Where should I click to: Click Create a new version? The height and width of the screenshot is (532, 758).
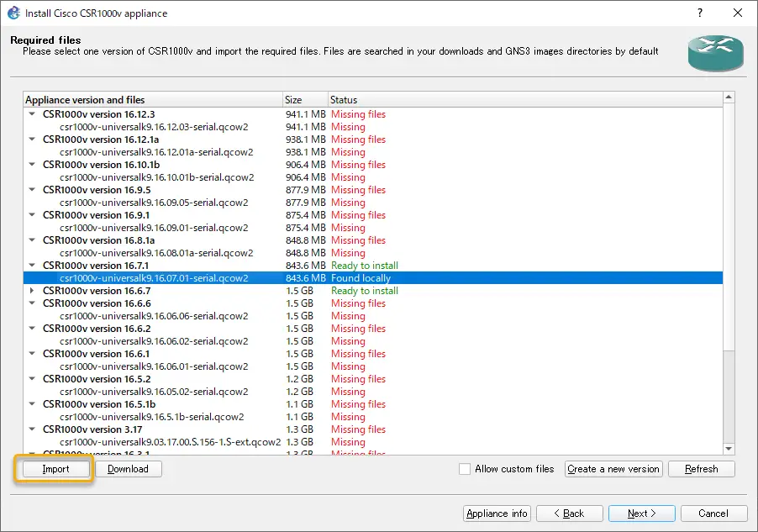click(x=613, y=469)
